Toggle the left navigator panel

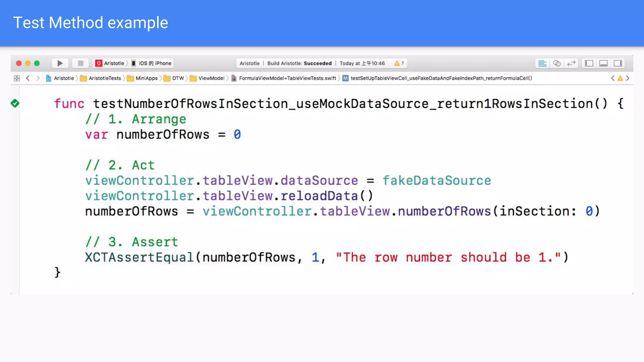click(x=589, y=63)
